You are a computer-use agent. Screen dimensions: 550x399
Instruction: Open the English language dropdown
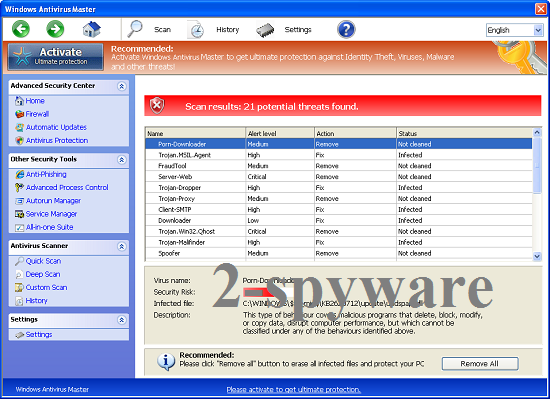[x=514, y=30]
